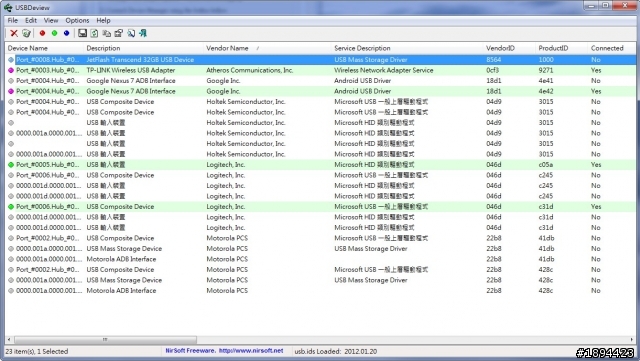Click the USBDeview title bar app icon
This screenshot has height=361, width=640.
click(x=8, y=7)
